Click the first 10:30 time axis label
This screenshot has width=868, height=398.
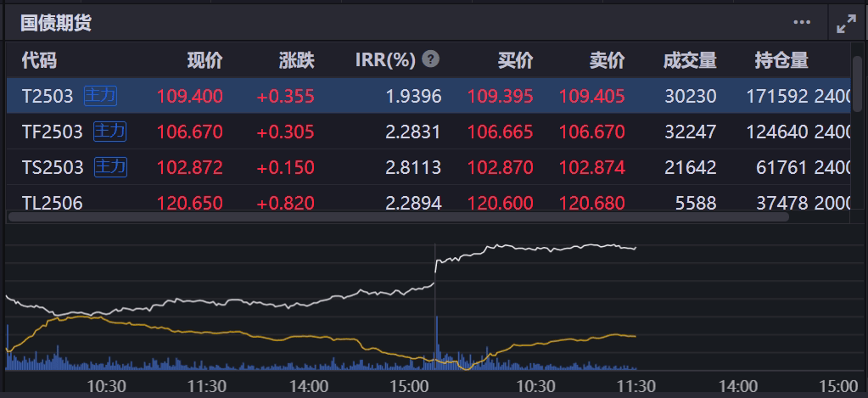point(107,386)
